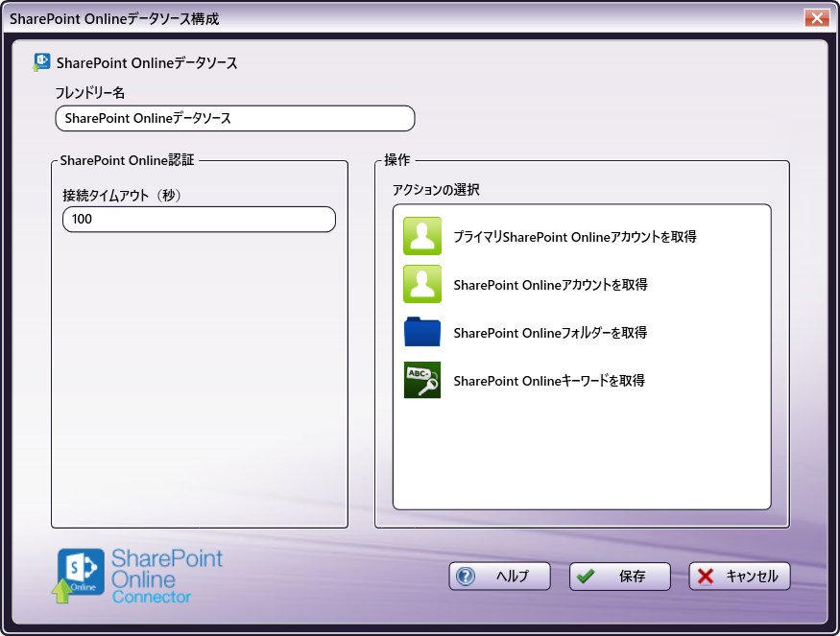This screenshot has width=840, height=636.
Task: Select SharePoint Onlineアカウントを取得 action text
Action: 550,285
